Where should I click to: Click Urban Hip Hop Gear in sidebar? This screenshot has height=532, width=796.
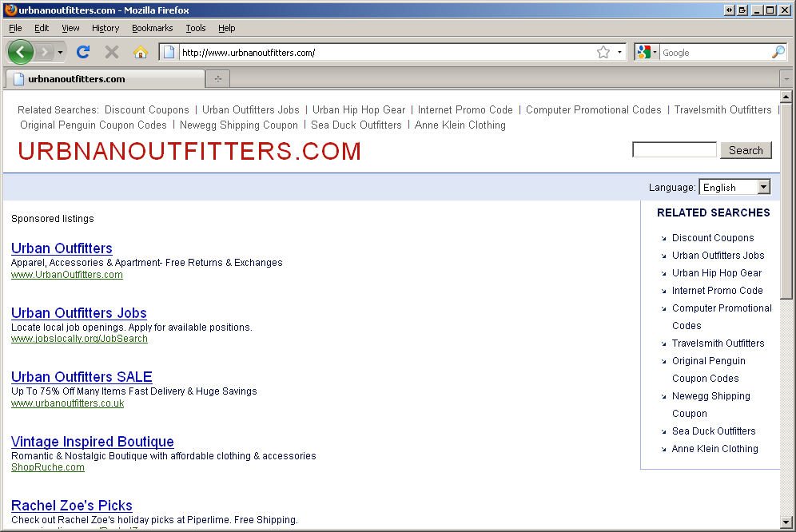pyautogui.click(x=717, y=273)
